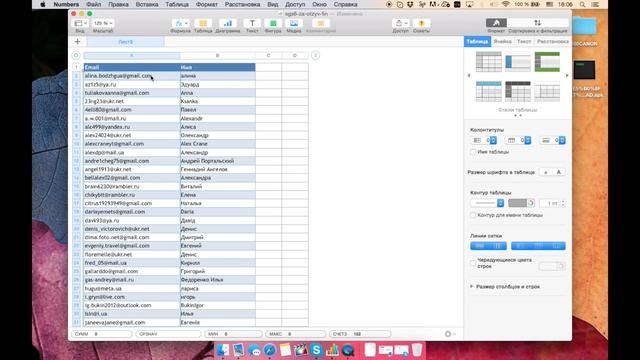Open the Медиа toolbar icon
The width and height of the screenshot is (640, 360).
294,23
